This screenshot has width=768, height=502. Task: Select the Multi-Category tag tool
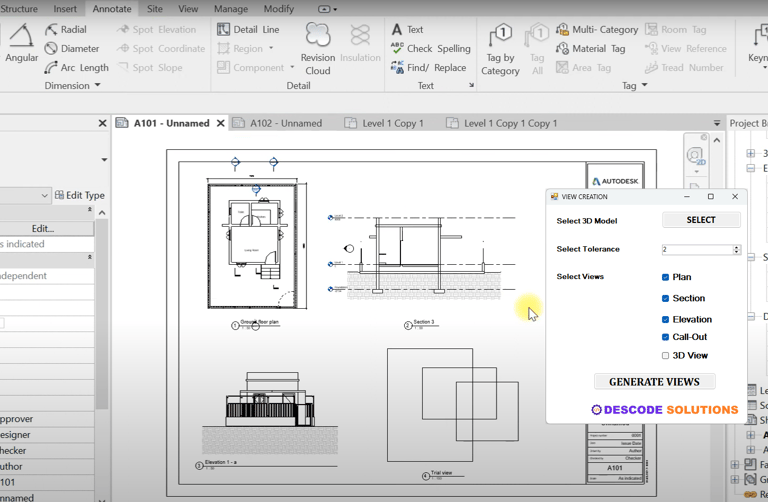tap(597, 29)
